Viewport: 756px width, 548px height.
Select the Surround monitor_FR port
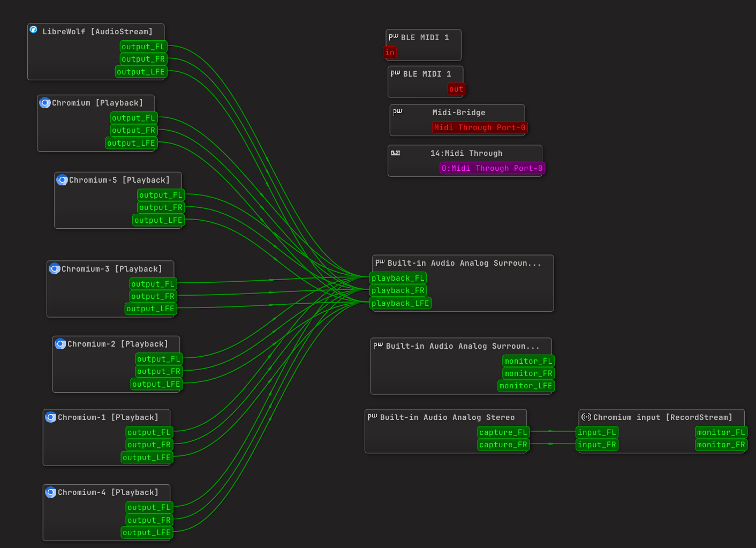click(x=528, y=373)
